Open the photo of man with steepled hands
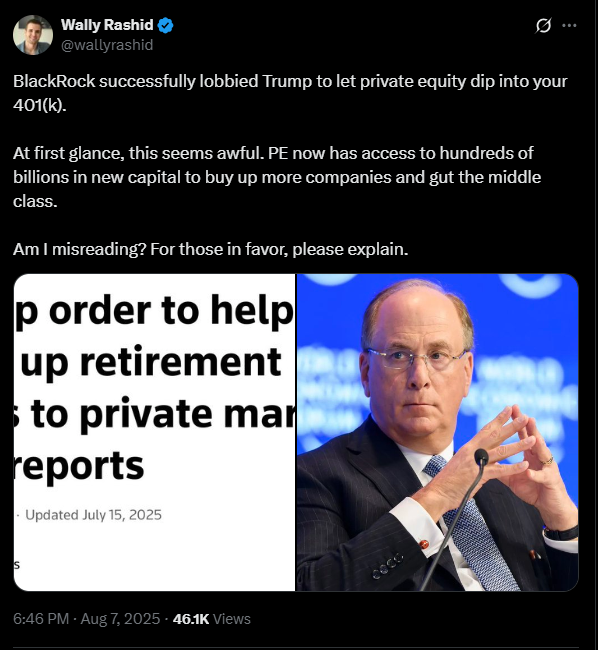The width and height of the screenshot is (598, 650). 437,432
